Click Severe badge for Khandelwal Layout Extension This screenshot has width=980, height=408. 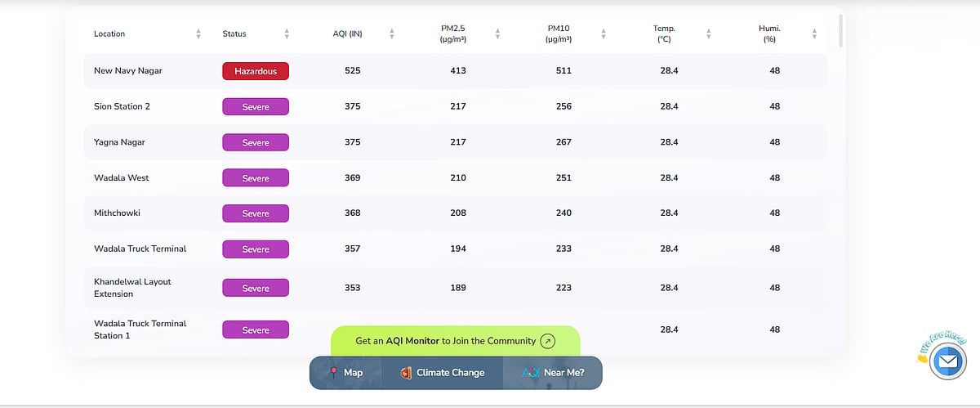point(256,288)
